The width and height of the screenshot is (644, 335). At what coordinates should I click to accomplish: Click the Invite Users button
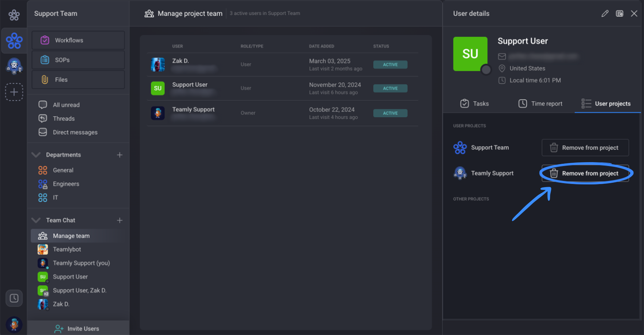78,328
